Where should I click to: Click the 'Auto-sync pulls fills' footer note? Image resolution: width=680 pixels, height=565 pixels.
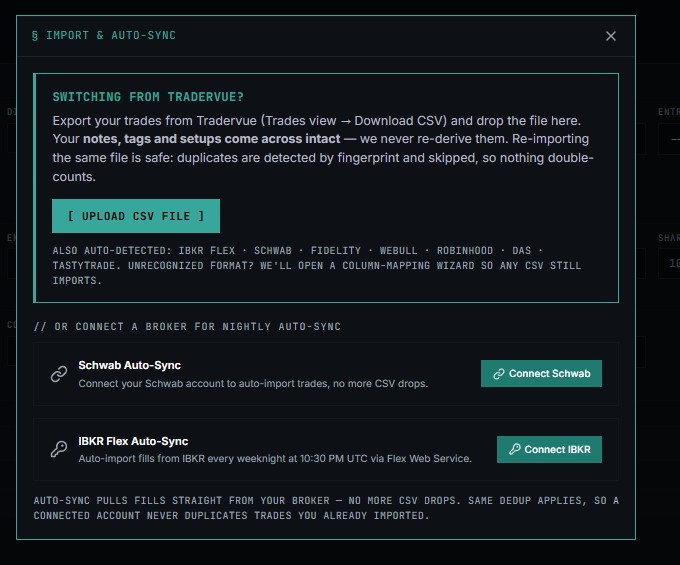pos(326,508)
